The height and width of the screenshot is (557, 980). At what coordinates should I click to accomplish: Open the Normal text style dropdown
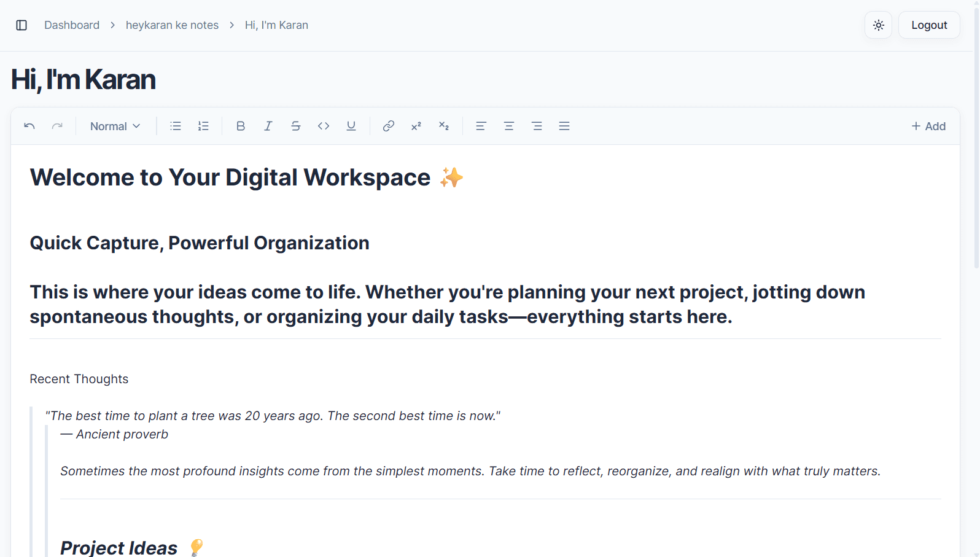pos(115,126)
